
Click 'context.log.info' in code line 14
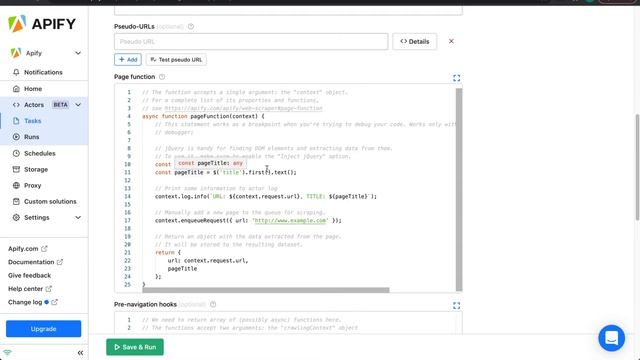pos(181,196)
